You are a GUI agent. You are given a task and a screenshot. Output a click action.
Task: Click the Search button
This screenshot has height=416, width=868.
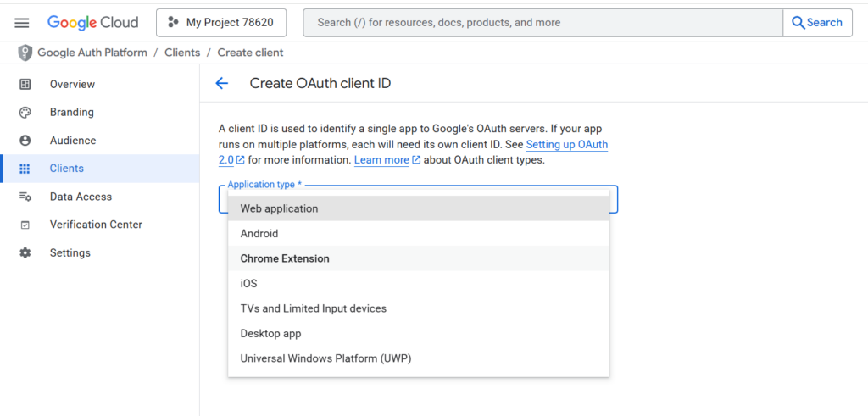(817, 23)
